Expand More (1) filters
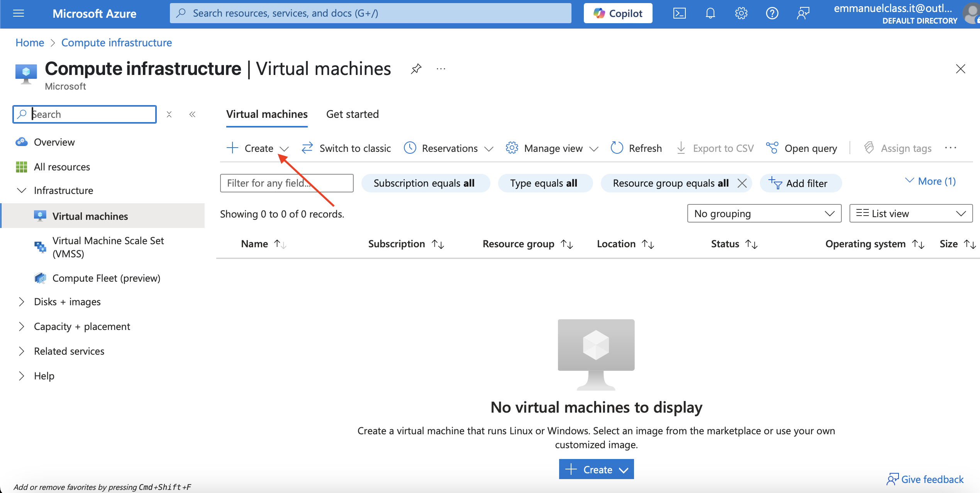 pos(930,181)
